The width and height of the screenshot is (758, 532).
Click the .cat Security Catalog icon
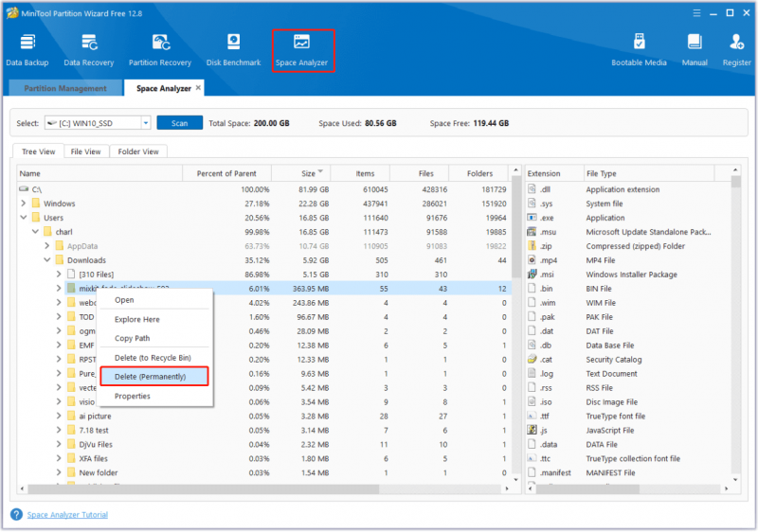[x=532, y=359]
